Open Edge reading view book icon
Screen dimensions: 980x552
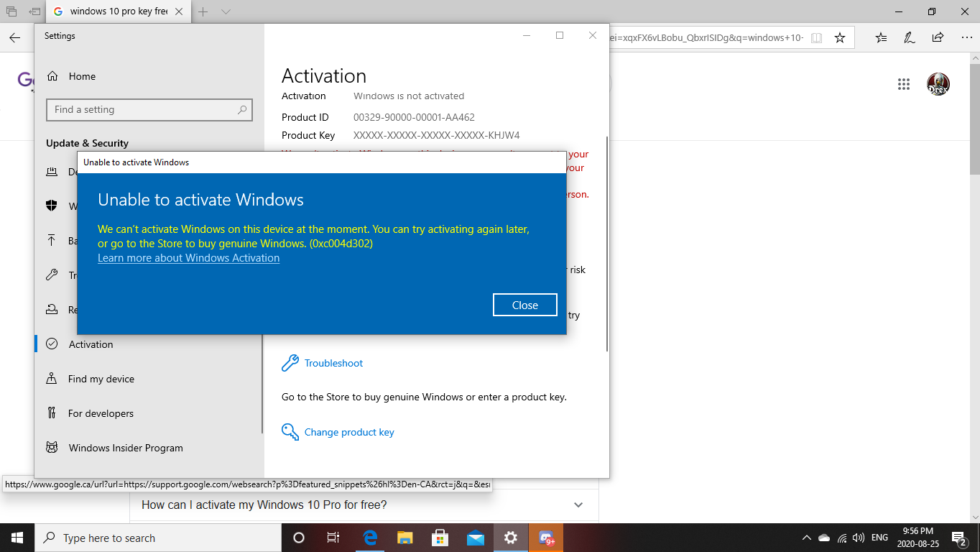816,37
